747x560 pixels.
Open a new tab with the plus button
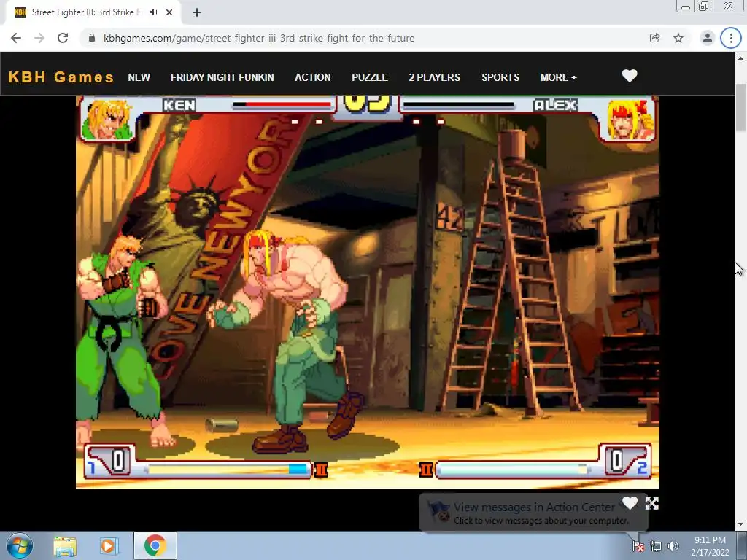[x=197, y=12]
